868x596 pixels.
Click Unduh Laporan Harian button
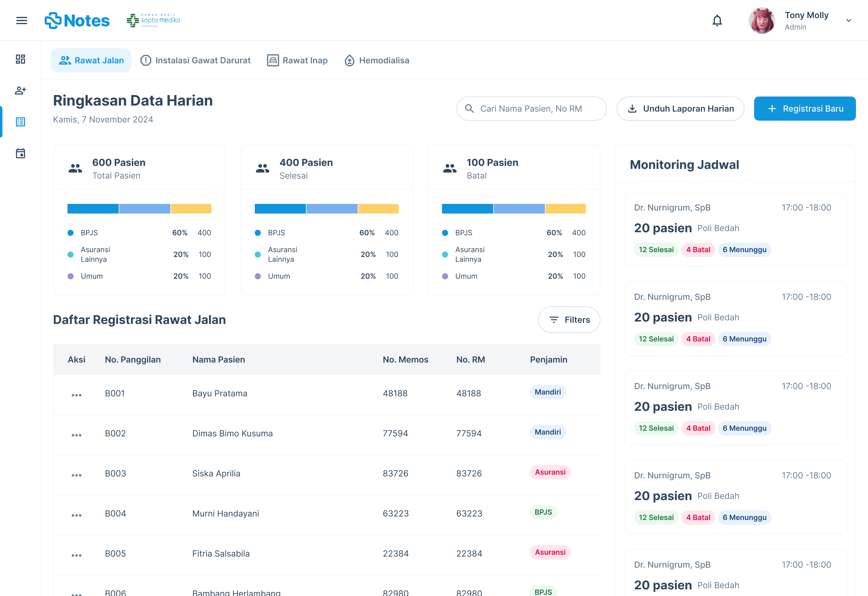[680, 109]
